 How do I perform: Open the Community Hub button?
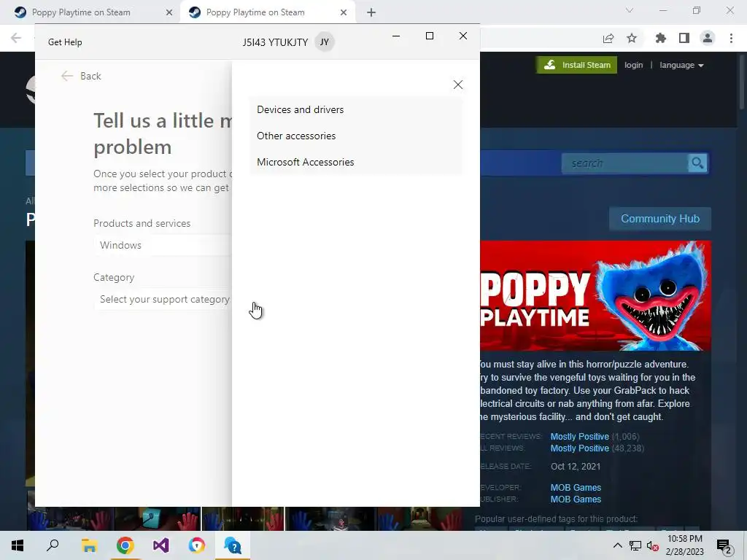pos(659,219)
